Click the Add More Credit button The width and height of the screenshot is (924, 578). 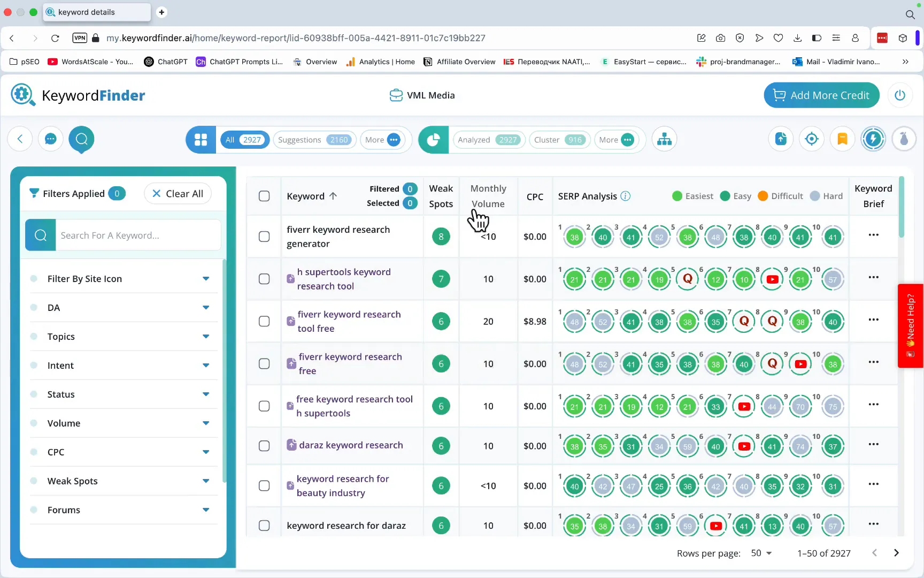[821, 95]
